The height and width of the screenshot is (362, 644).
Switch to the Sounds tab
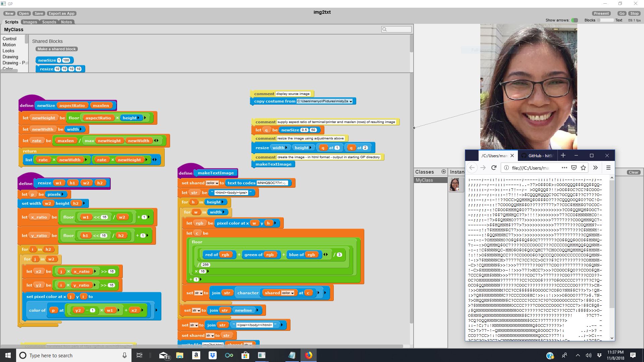pos(49,22)
